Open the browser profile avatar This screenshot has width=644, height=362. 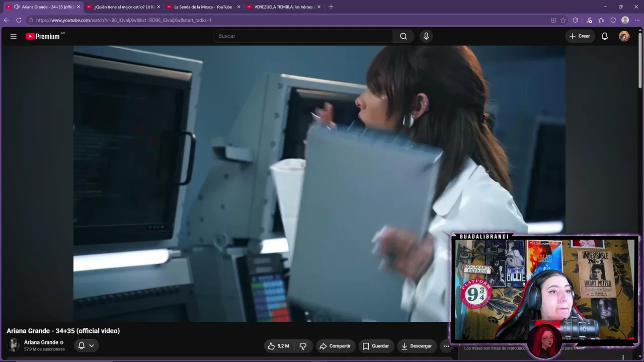coord(625,20)
